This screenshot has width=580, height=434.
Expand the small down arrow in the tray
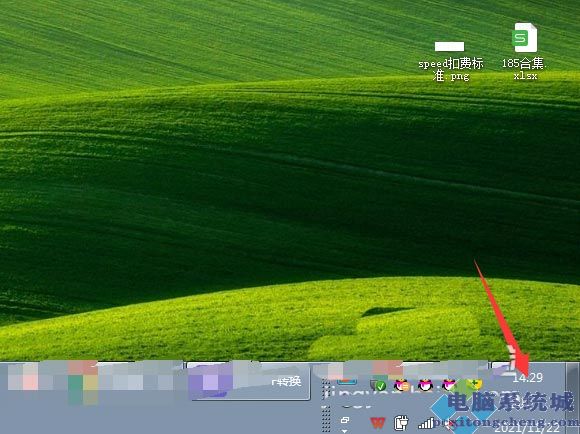pyautogui.click(x=344, y=431)
